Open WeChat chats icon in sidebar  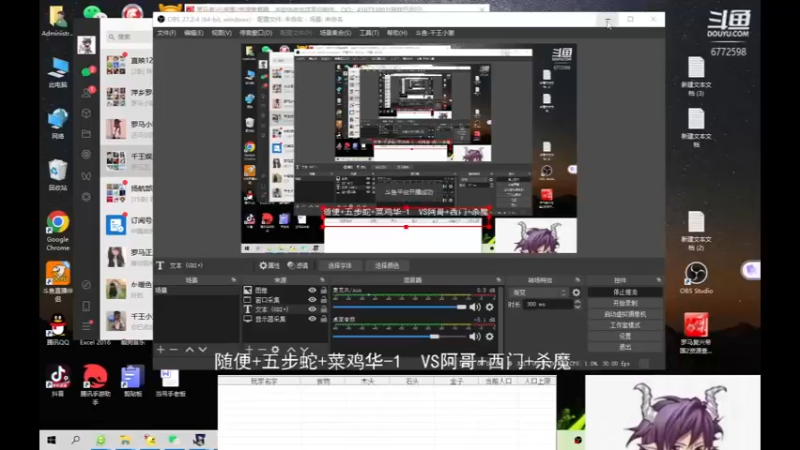tap(86, 72)
